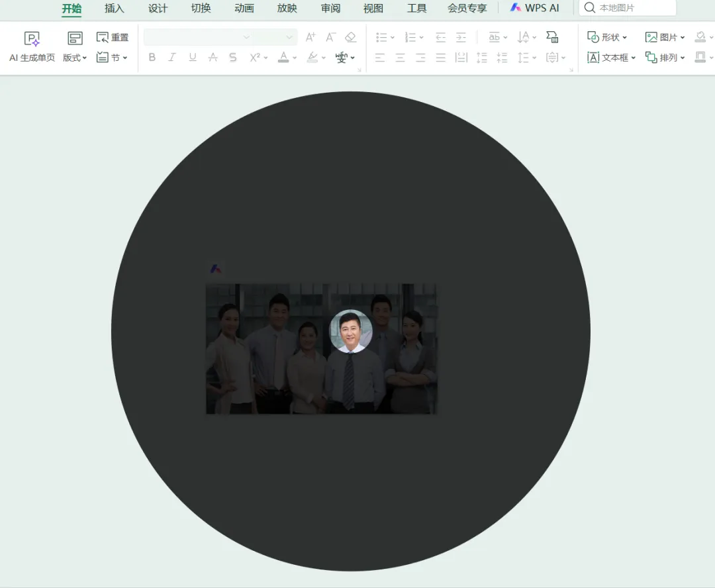Click the 重置 reset button
This screenshot has width=715, height=588.
pos(112,37)
